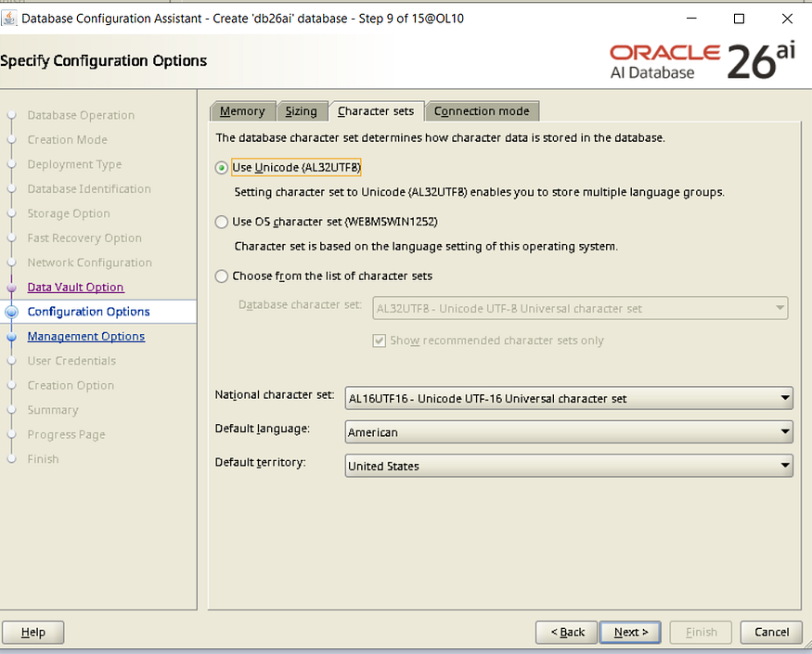The height and width of the screenshot is (654, 812).
Task: Click the 'Default language:' label
Action: tap(262, 429)
